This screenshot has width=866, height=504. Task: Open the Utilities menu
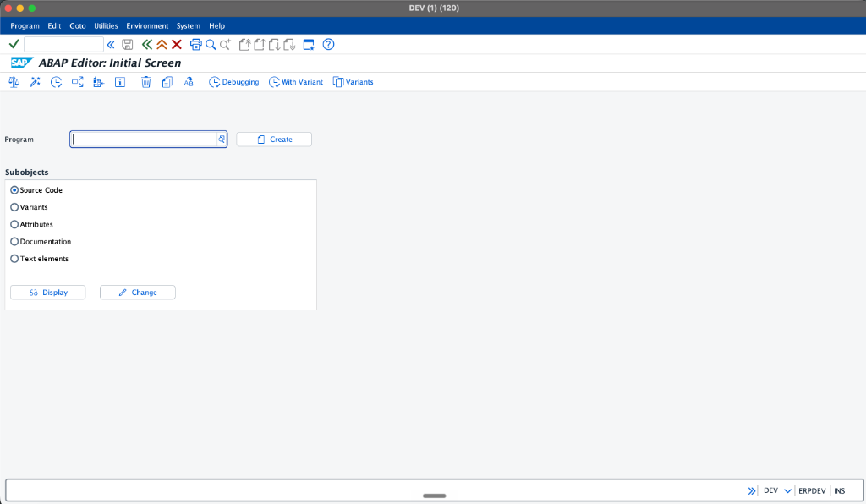tap(106, 26)
